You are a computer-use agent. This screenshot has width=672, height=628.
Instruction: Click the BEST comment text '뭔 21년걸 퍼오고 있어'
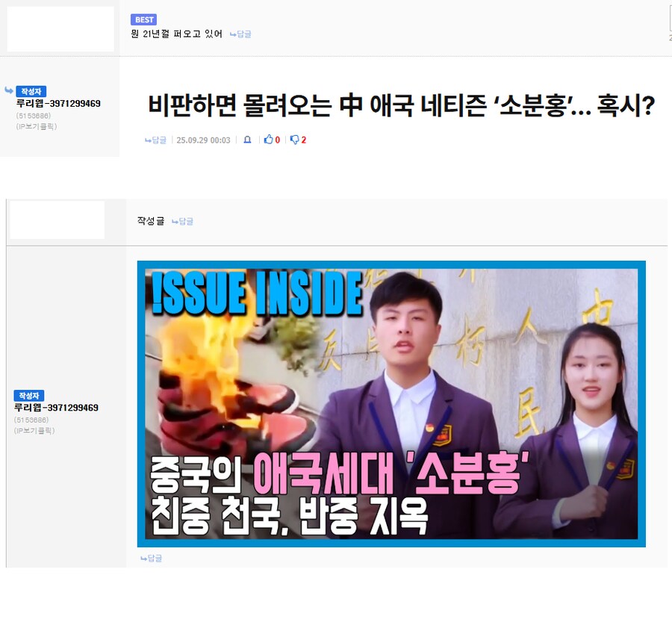coord(176,34)
